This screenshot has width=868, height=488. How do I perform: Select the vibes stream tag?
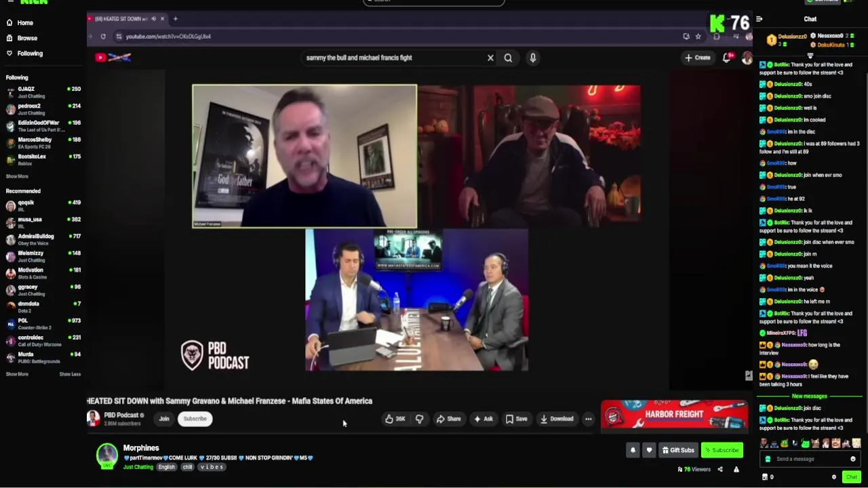212,467
